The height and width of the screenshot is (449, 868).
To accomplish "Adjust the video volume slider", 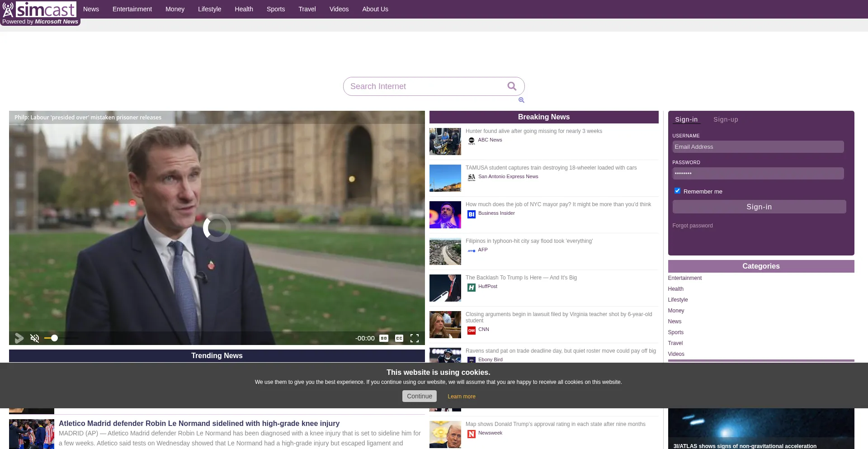I will [54, 338].
